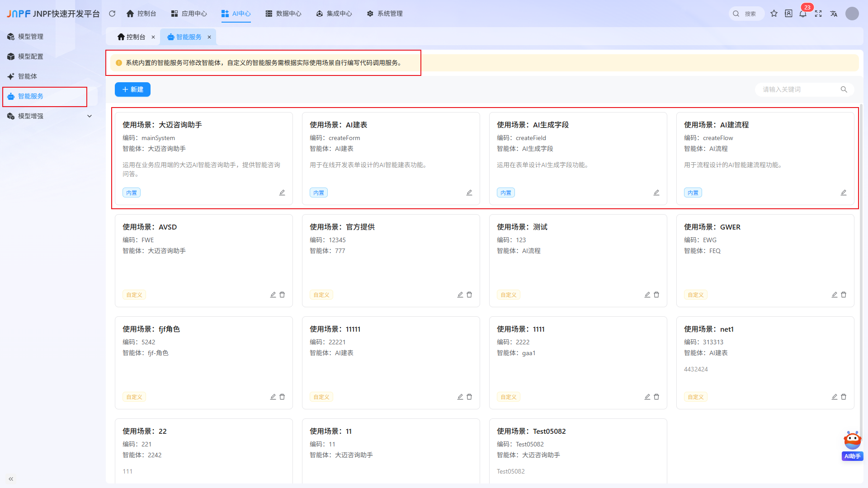Viewport: 868px width, 488px height.
Task: Edit the GWER service card
Action: click(x=835, y=295)
